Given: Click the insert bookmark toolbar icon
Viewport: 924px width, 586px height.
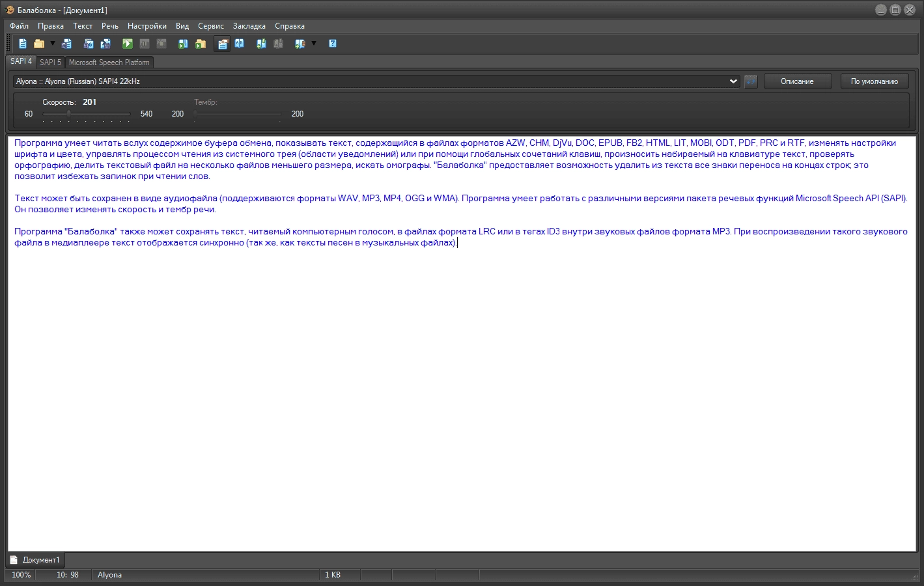Looking at the screenshot, I should coord(261,44).
